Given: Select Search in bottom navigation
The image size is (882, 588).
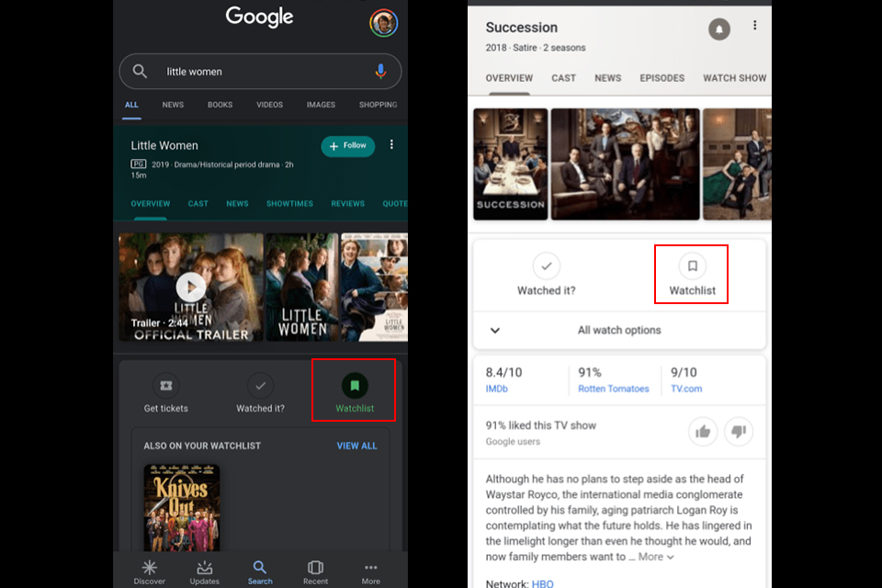Looking at the screenshot, I should [x=260, y=572].
